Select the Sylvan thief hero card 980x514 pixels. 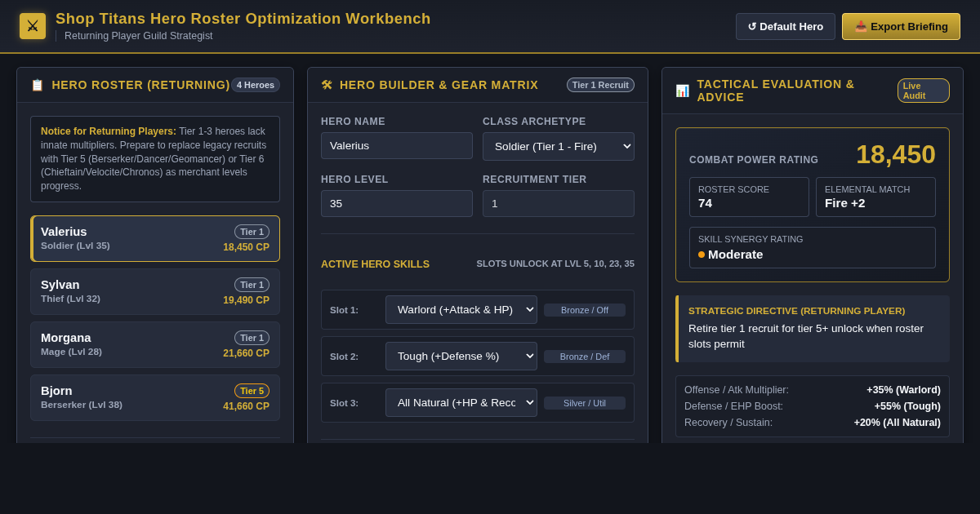[155, 291]
